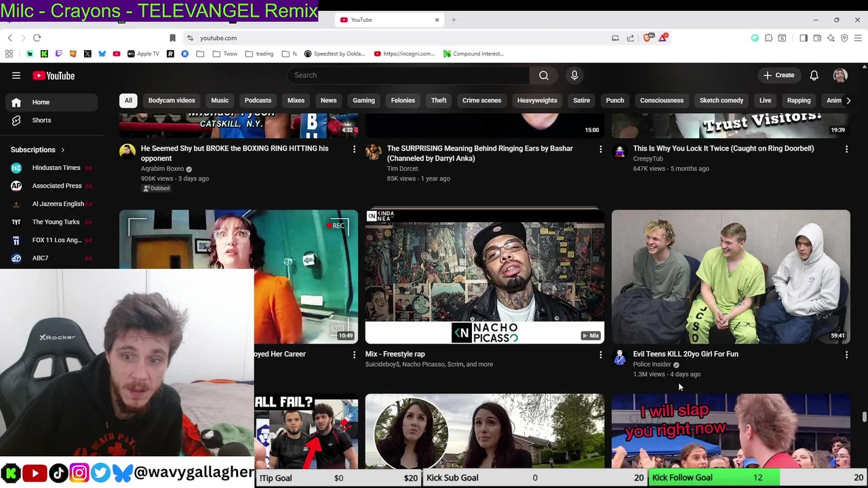Click the search magnifier button
Screen dimensions: 868x488
[544, 75]
